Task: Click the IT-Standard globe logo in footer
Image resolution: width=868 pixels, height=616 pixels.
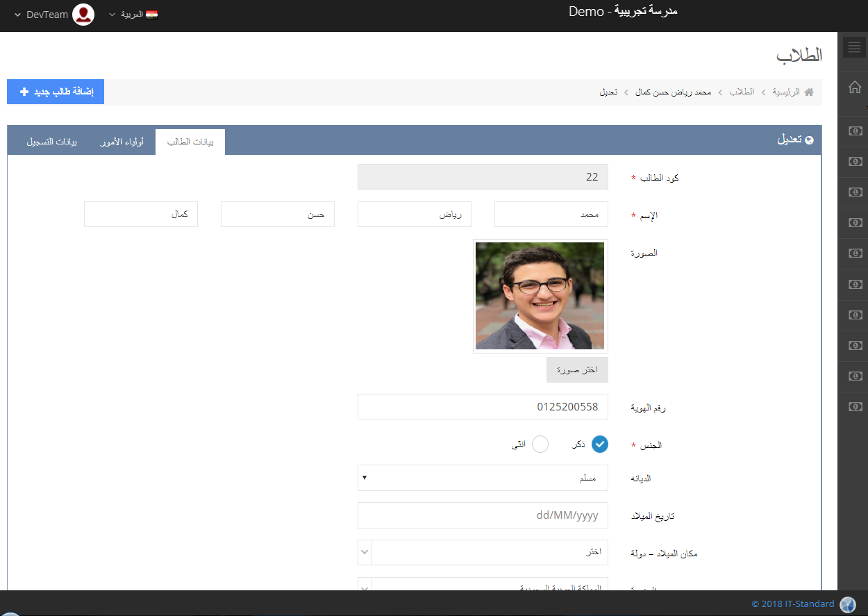Action: 847,604
